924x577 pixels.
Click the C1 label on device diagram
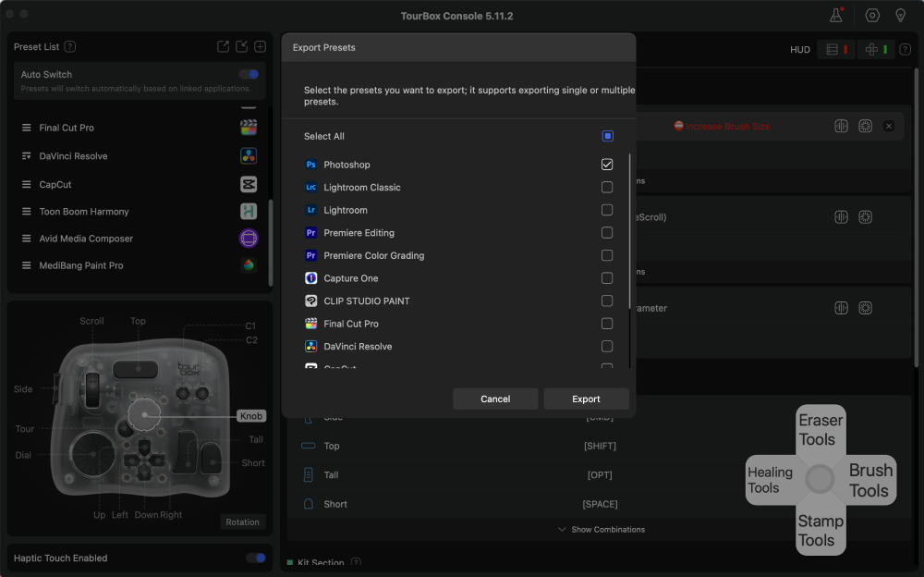250,325
